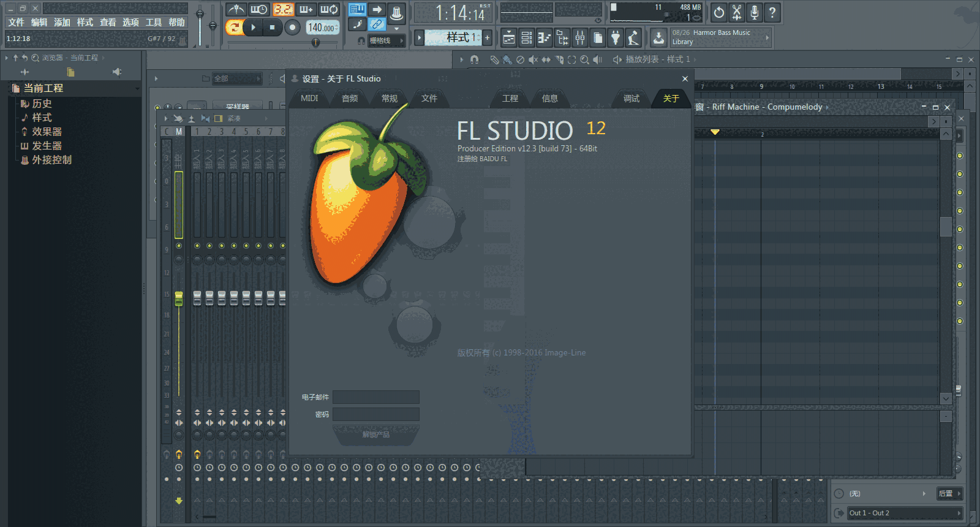Open the tempo tapper icon
The height and width of the screenshot is (527, 980).
click(x=633, y=38)
